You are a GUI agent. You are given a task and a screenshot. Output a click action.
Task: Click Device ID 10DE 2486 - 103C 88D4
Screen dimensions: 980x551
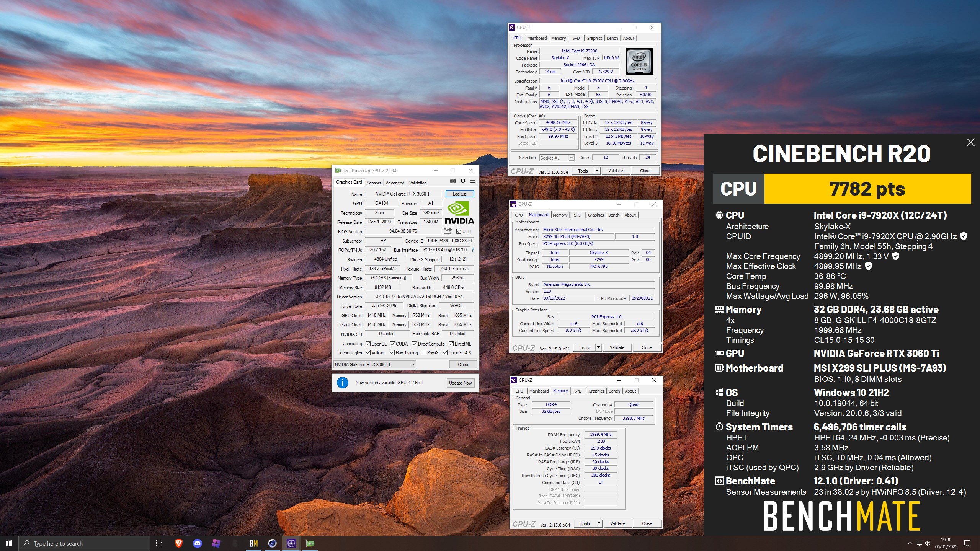(449, 241)
